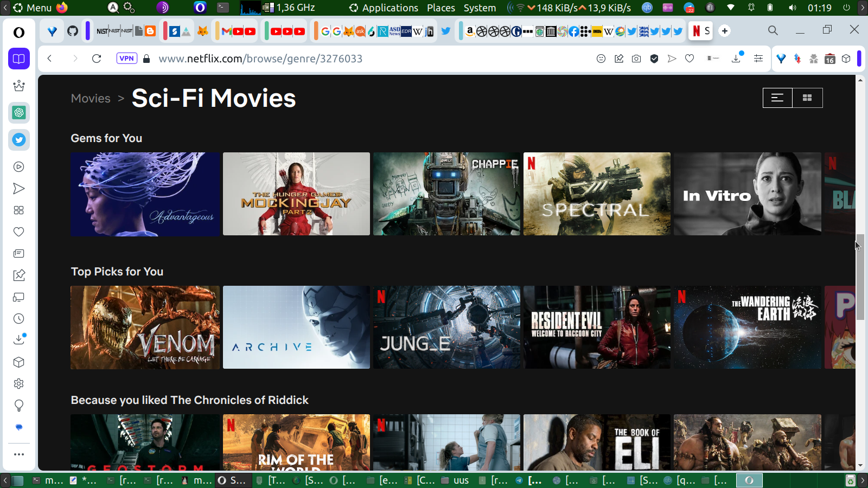Open the volume control in system tray
Image resolution: width=868 pixels, height=488 pixels.
click(793, 8)
